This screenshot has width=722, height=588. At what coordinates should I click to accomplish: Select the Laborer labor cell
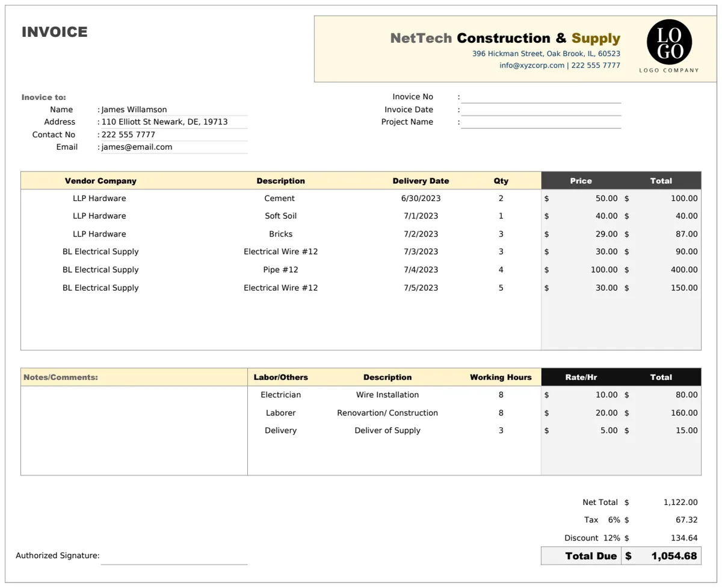281,413
